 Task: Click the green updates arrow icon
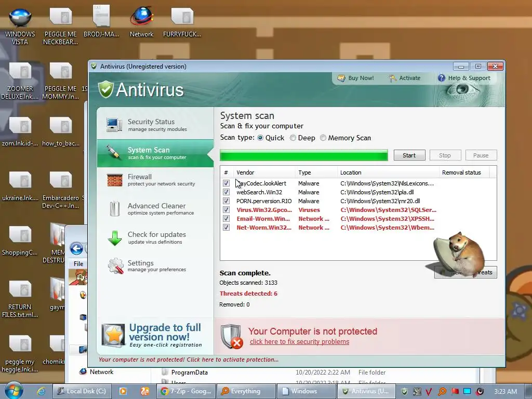point(115,238)
